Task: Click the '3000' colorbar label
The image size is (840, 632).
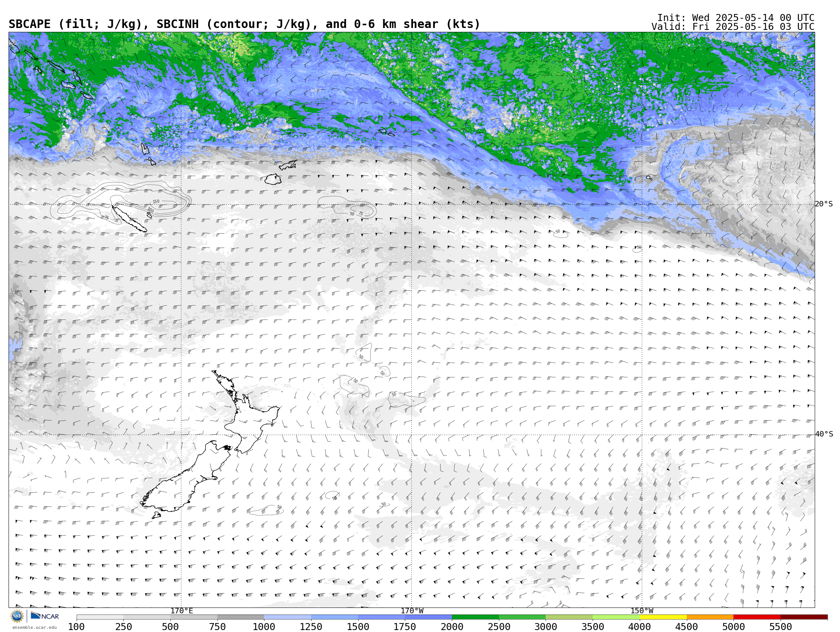Action: click(546, 627)
